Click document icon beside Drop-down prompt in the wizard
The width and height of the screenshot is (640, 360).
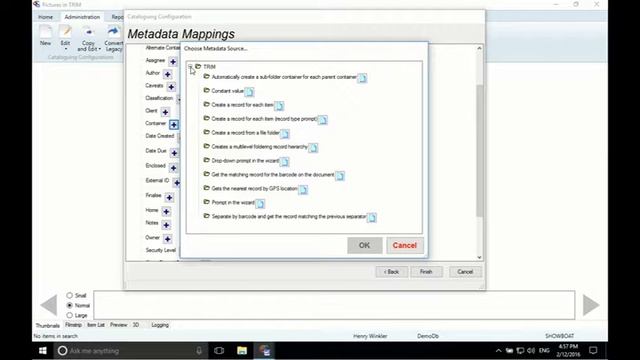pos(284,162)
